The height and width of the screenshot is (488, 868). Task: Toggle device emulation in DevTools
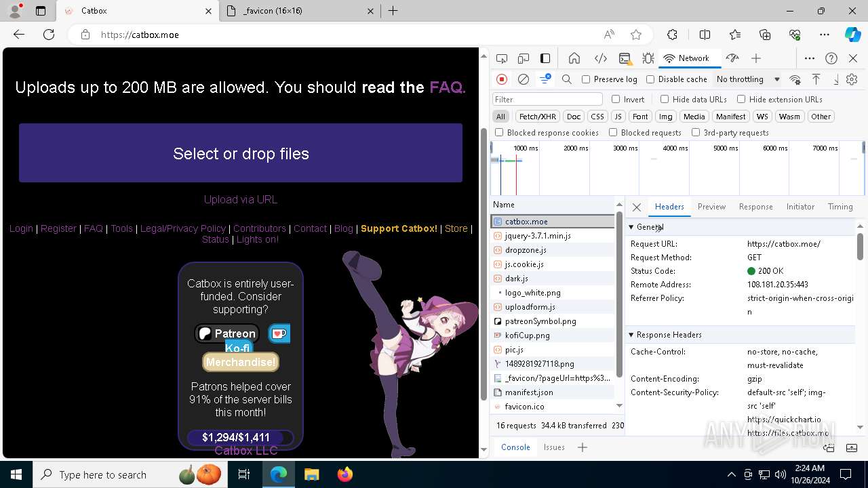pyautogui.click(x=524, y=58)
